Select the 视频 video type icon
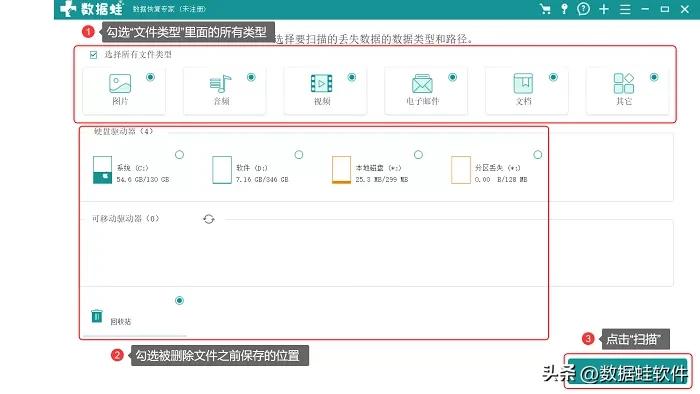Image resolution: width=700 pixels, height=394 pixels. [321, 83]
